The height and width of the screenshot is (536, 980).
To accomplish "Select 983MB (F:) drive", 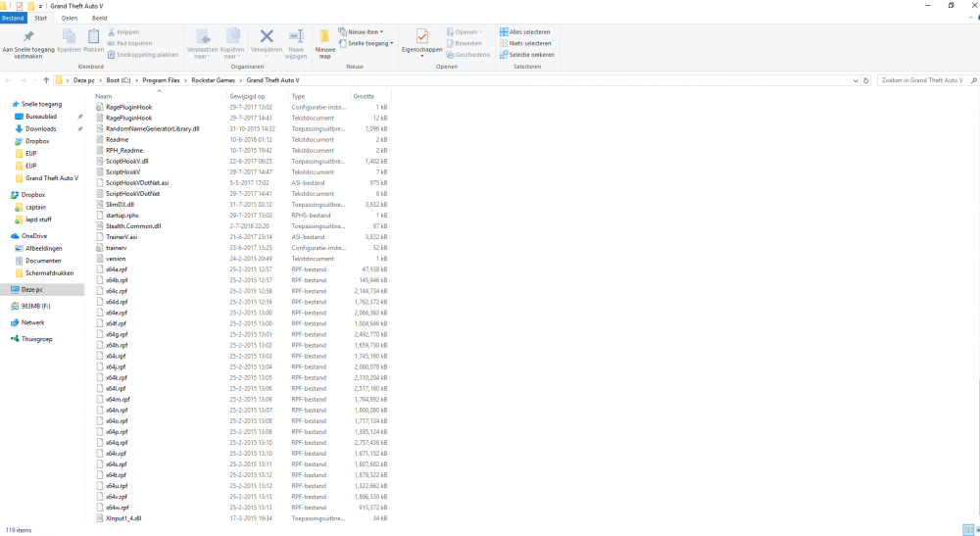I will (35, 306).
